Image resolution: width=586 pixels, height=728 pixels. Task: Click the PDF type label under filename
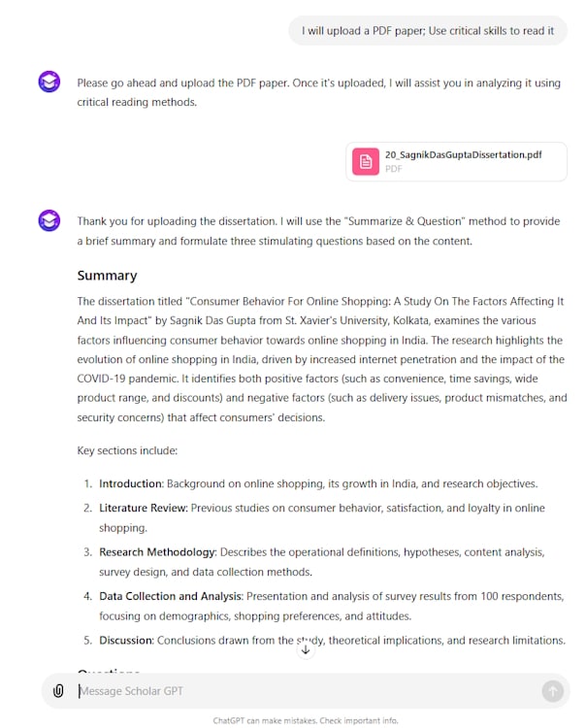tap(393, 169)
